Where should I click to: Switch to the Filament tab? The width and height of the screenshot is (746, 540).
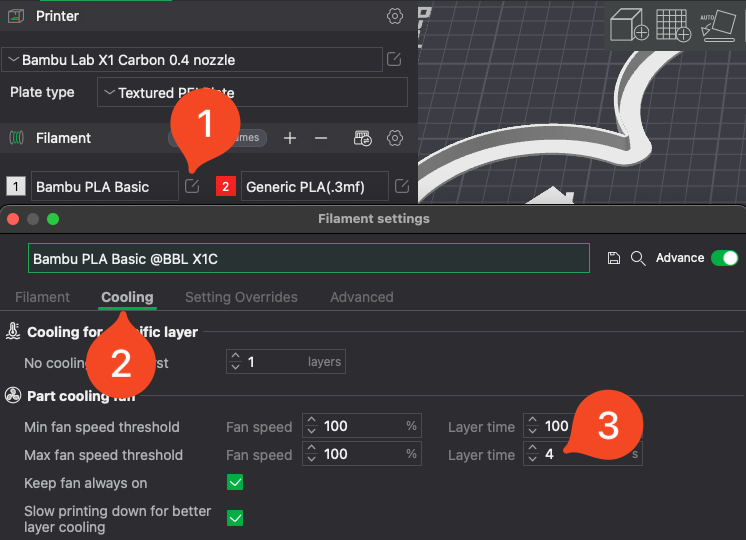pyautogui.click(x=42, y=297)
